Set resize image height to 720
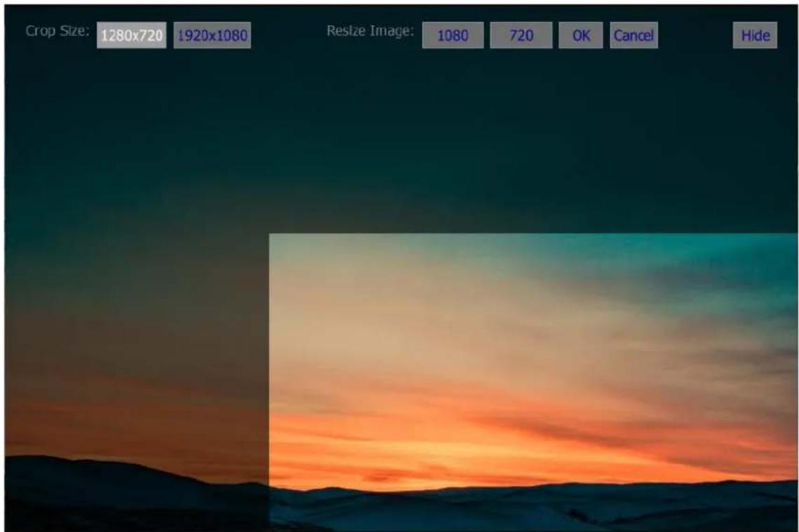Viewport: 799px width, 532px height. [x=521, y=35]
